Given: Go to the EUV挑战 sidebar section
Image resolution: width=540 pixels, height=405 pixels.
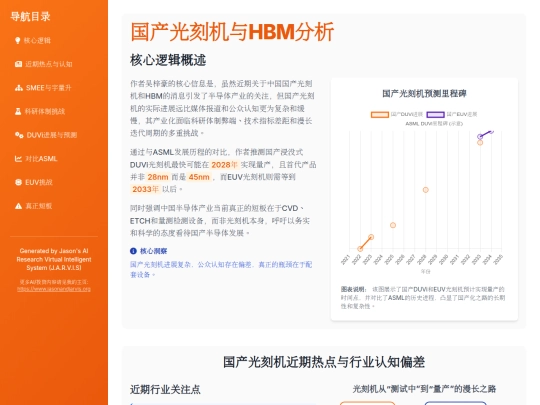Looking at the screenshot, I should click(x=34, y=183).
